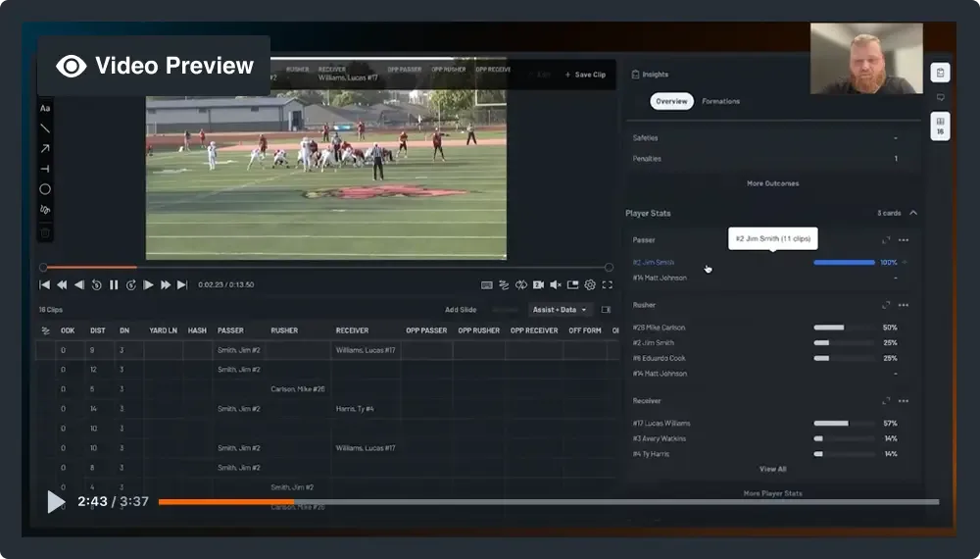The image size is (980, 559).
Task: Select the arrow drawing tool
Action: pos(45,149)
